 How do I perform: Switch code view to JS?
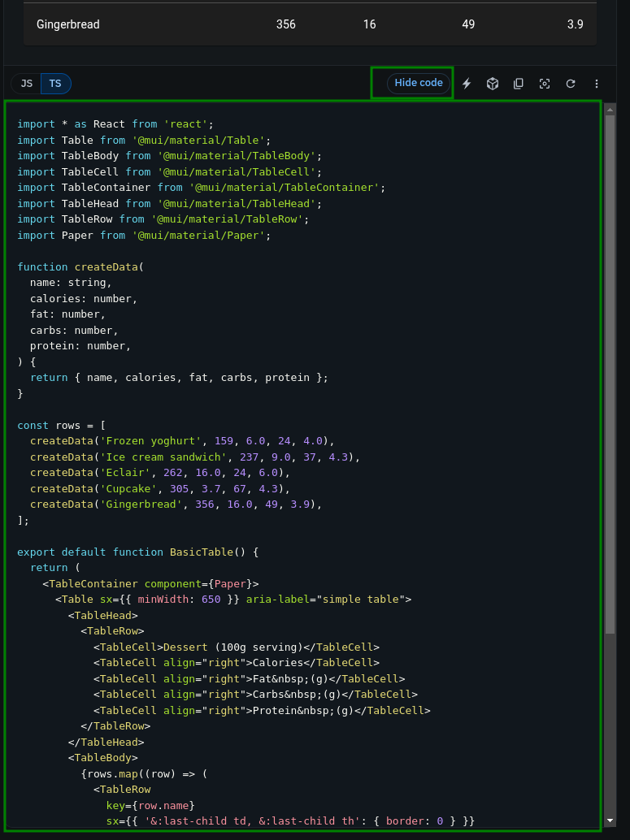click(x=27, y=84)
